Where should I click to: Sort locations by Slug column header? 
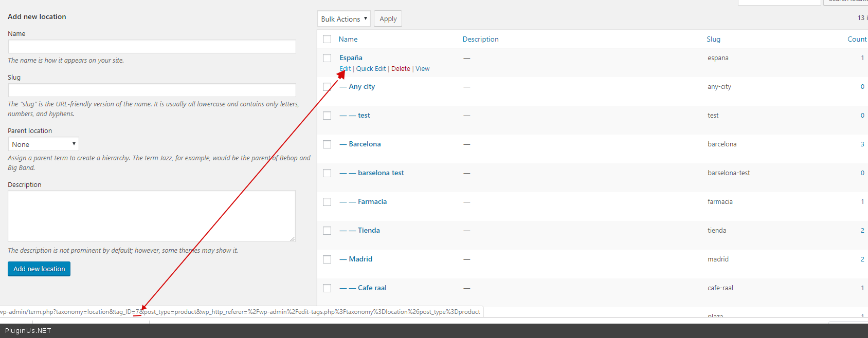click(x=713, y=39)
